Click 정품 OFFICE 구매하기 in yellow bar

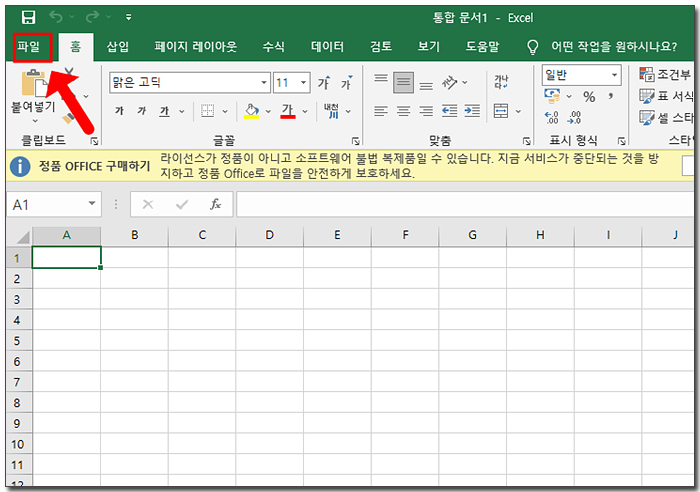(x=94, y=167)
